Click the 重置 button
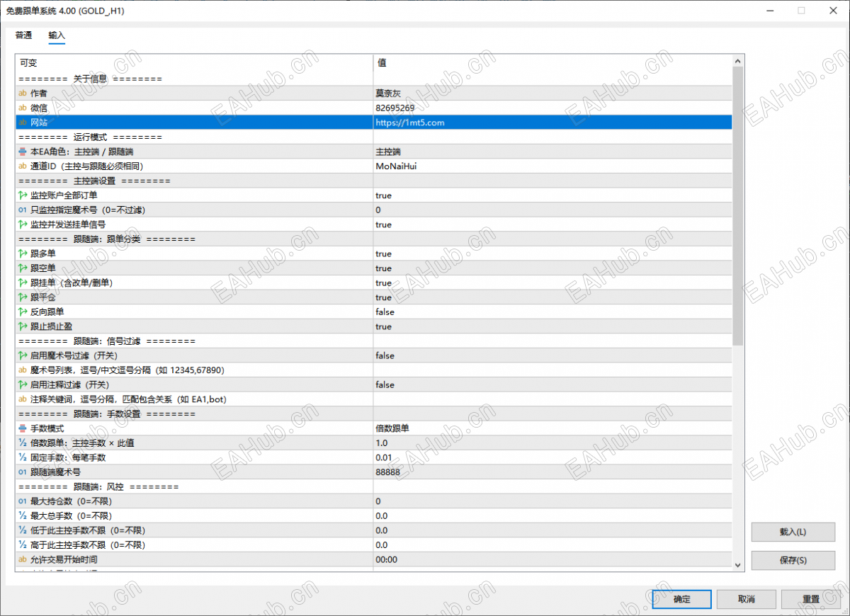Screen dimensions: 850x616 [x=811, y=599]
